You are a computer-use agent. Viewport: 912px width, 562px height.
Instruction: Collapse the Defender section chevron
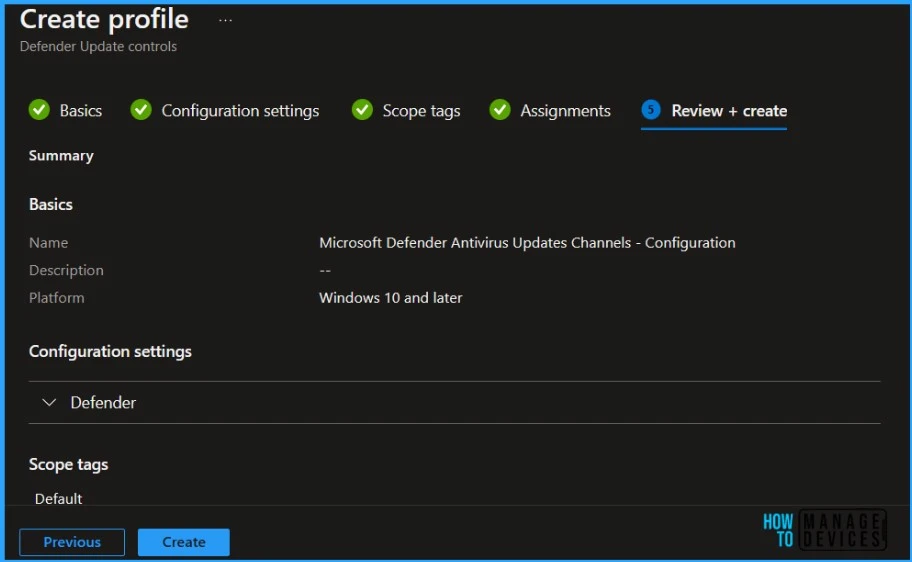(49, 402)
